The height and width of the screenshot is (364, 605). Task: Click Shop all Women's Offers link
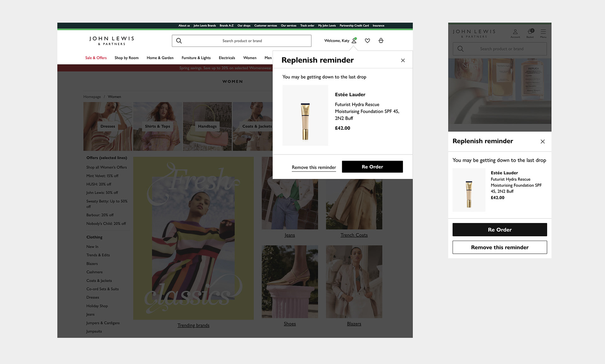pos(107,167)
